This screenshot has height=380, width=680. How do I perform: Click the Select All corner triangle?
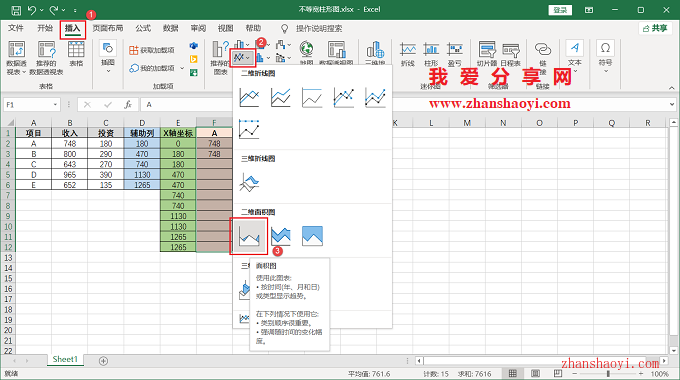click(10, 123)
